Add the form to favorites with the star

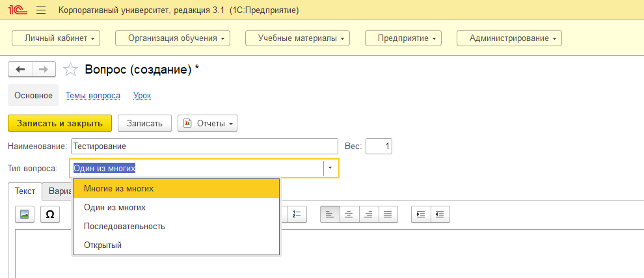click(x=72, y=70)
